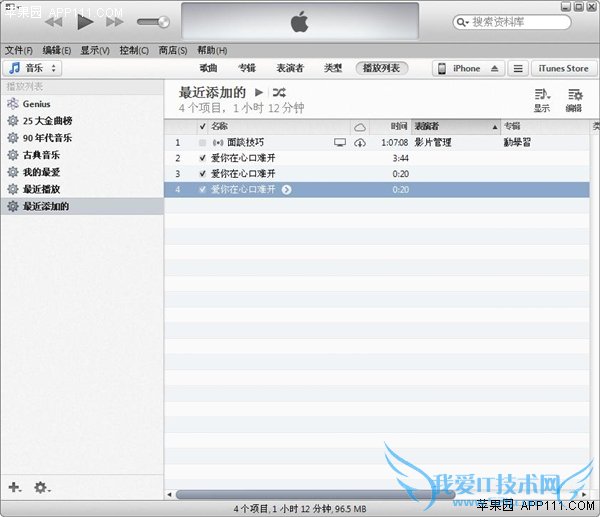Uncheck the highlighted track in row 4
The width and height of the screenshot is (600, 517).
click(203, 189)
